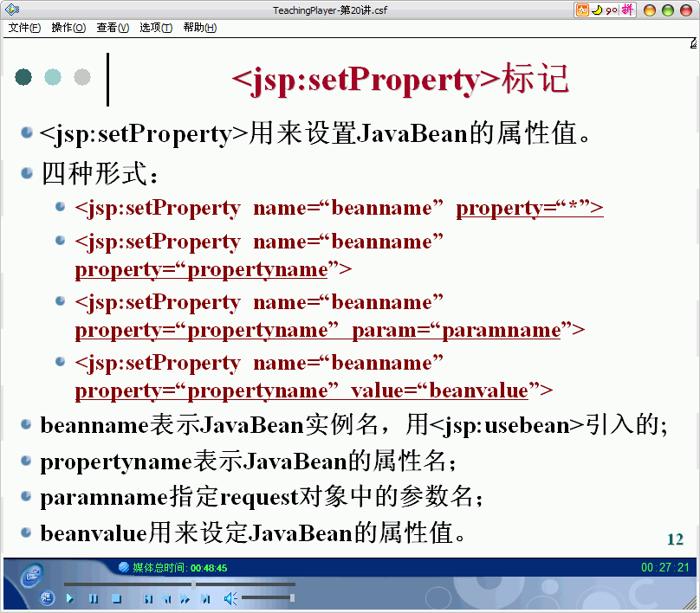Click the play button
The image size is (700, 613).
69,599
